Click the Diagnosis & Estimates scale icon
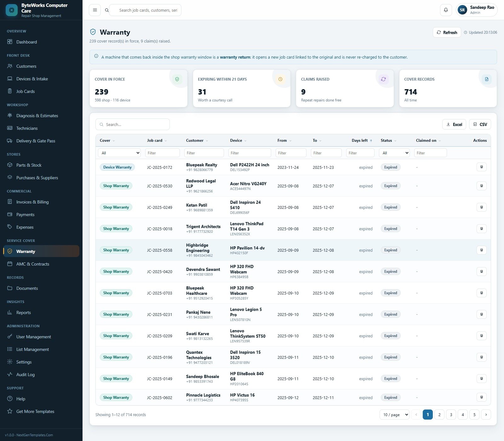Screen dimensions: 504x441 (10, 116)
